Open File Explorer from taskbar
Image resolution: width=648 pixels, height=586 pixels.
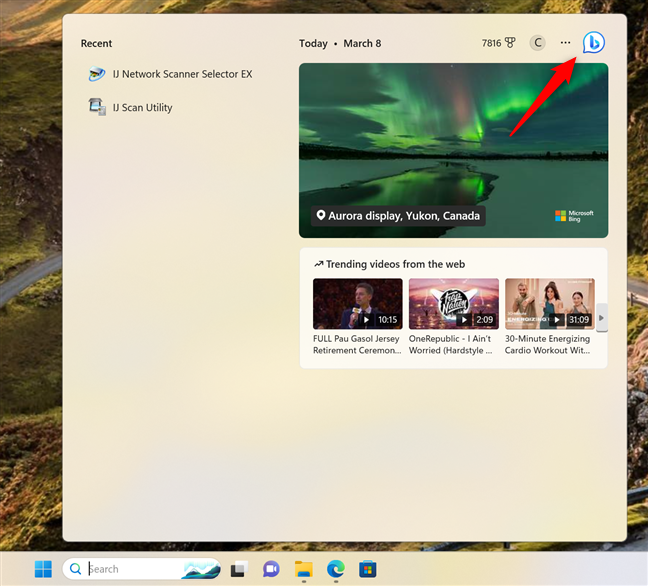303,569
